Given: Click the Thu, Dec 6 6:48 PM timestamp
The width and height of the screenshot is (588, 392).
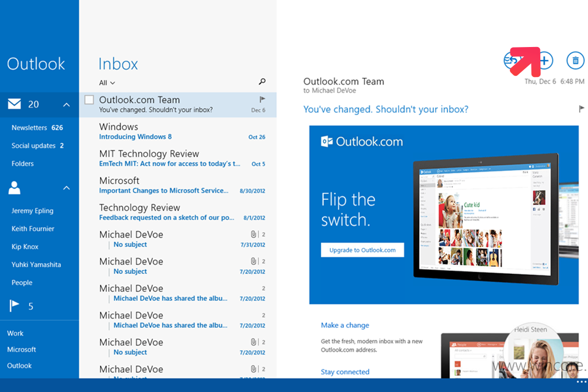Looking at the screenshot, I should pyautogui.click(x=554, y=81).
